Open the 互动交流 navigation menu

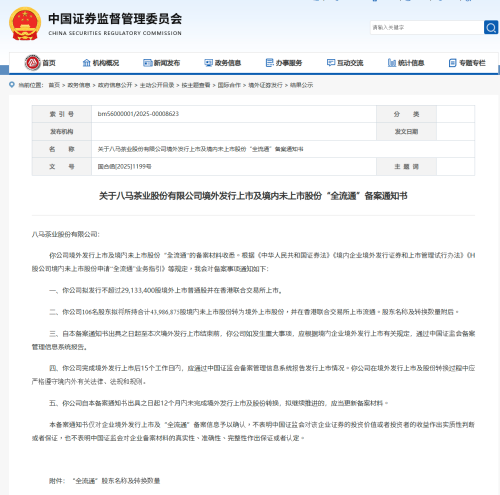pyautogui.click(x=350, y=63)
